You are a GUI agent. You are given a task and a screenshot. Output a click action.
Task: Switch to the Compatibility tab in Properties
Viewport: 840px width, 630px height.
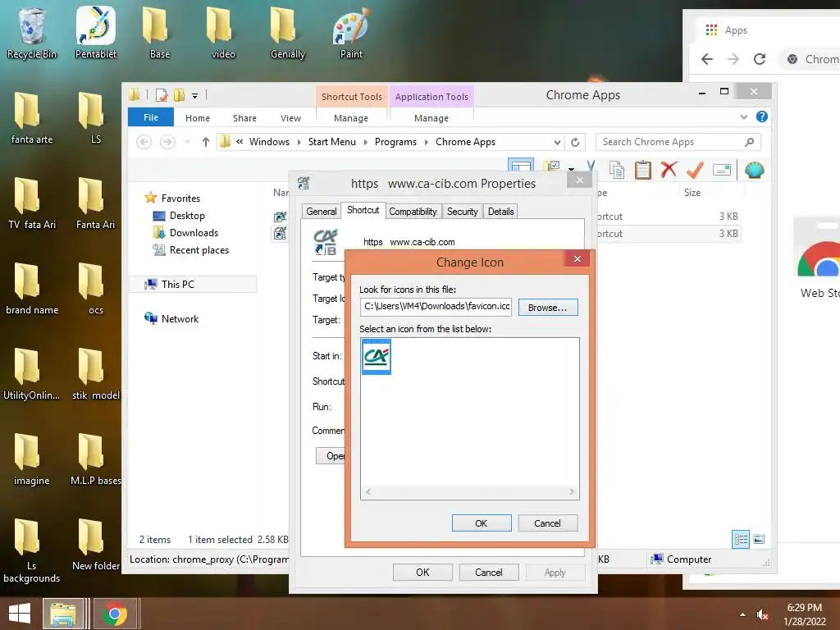point(413,212)
